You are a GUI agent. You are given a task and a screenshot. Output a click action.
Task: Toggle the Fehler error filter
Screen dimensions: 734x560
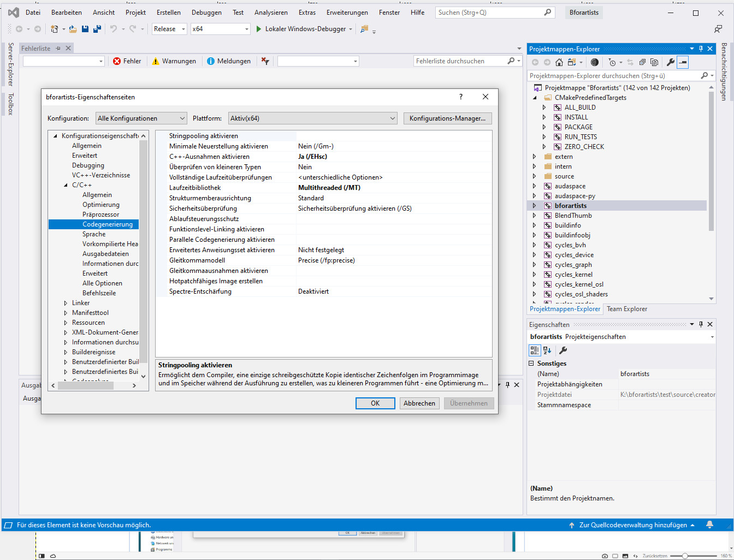pos(127,61)
